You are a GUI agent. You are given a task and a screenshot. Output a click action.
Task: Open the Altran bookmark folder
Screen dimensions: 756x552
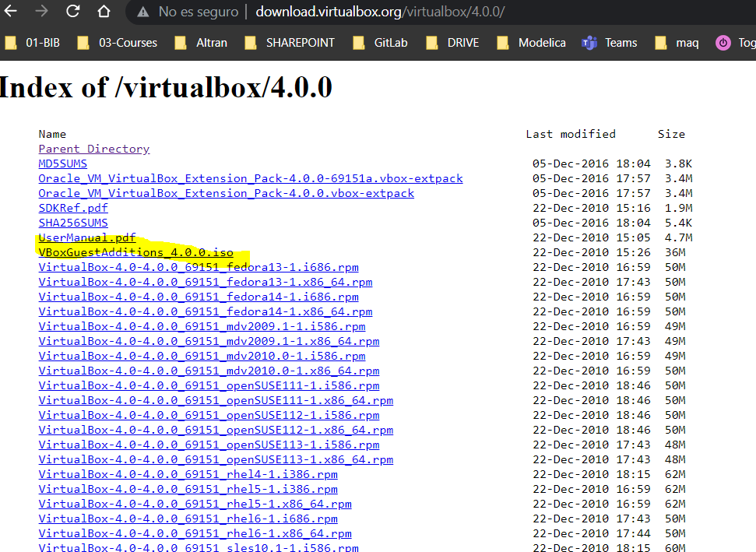click(x=201, y=43)
